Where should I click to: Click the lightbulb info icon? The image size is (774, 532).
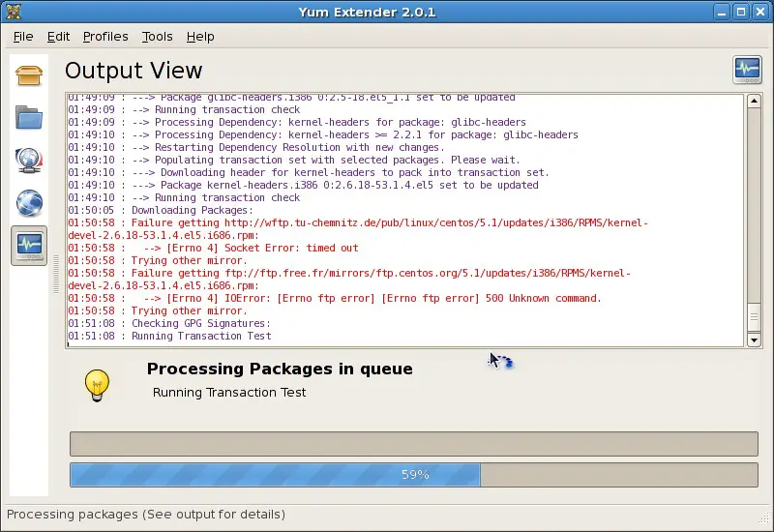[97, 385]
